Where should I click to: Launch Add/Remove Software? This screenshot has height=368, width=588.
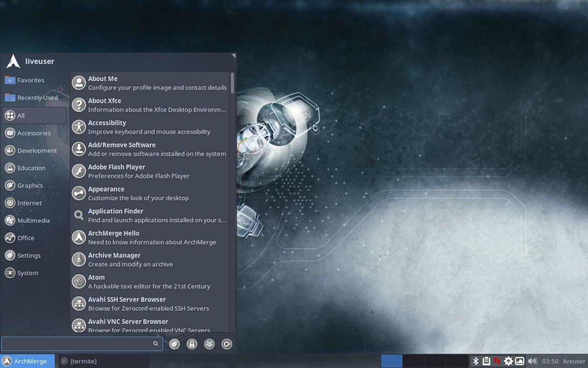[150, 149]
